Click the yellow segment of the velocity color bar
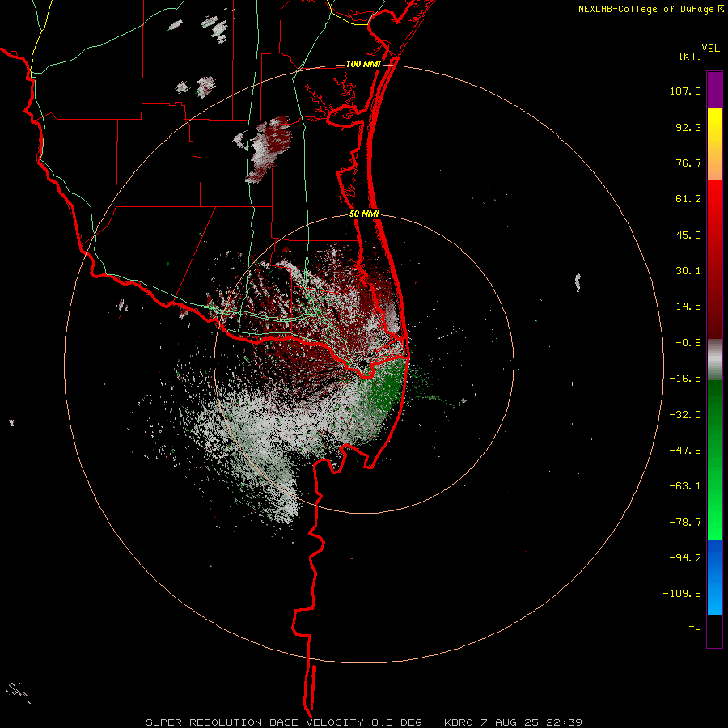 point(714,144)
